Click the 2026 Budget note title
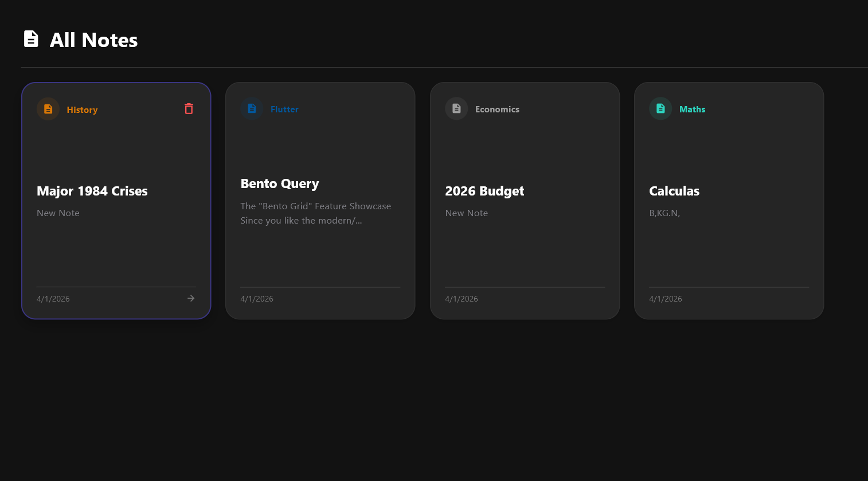The image size is (868, 481). pyautogui.click(x=484, y=191)
